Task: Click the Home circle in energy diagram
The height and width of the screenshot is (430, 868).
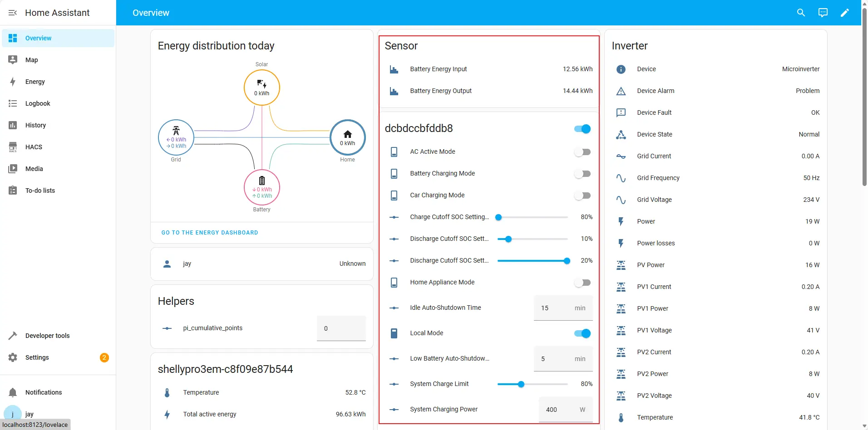Action: click(347, 137)
